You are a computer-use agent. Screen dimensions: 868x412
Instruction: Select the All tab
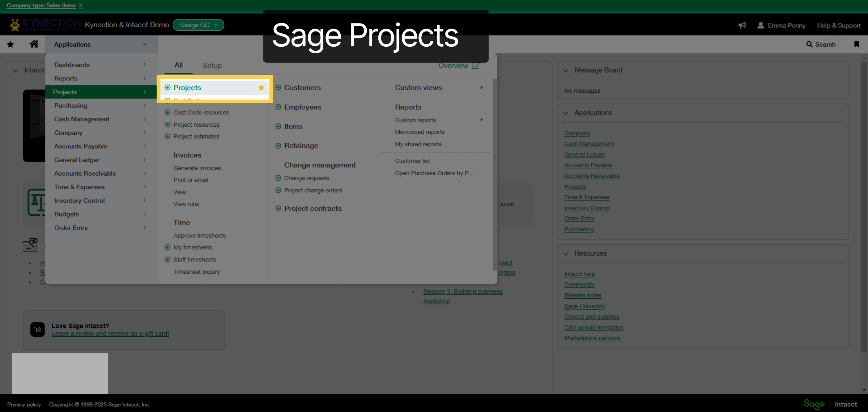(x=179, y=65)
